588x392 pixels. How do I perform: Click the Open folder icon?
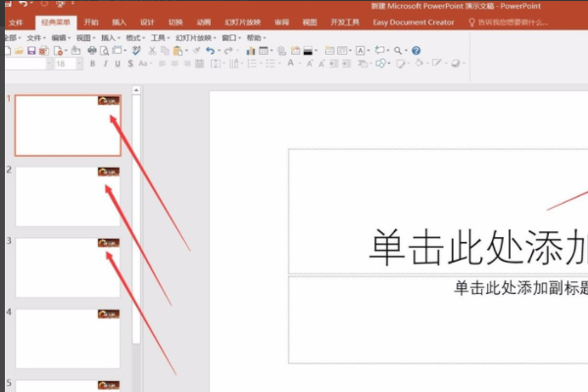click(x=20, y=51)
